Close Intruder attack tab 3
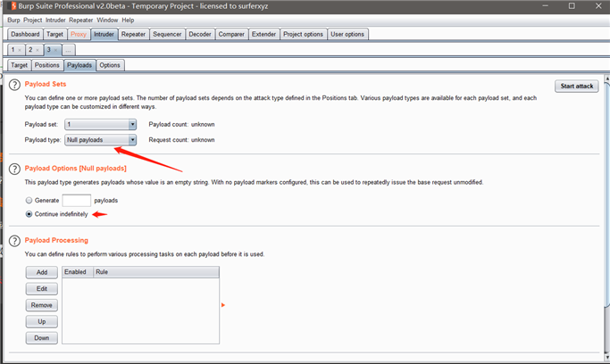Image resolution: width=610 pixels, height=364 pixels. click(55, 50)
